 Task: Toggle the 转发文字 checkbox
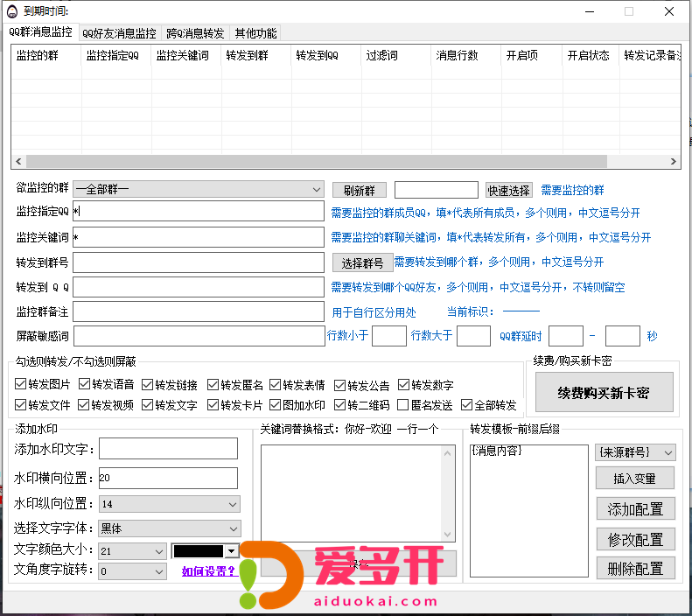(x=147, y=404)
